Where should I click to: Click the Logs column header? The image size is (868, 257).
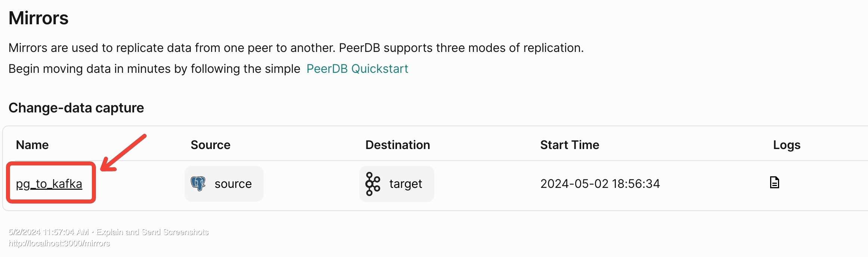(787, 145)
